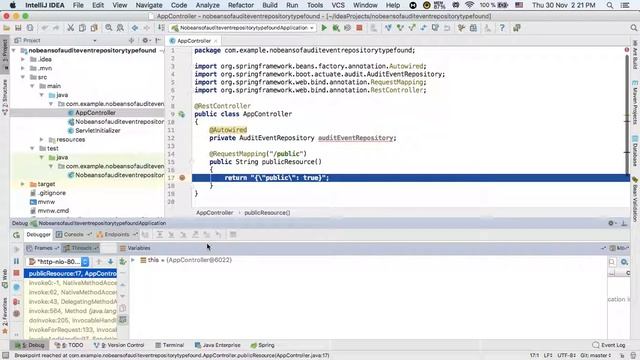Toggle breakpoint on line 17
Image resolution: width=640 pixels, height=360 pixels.
point(182,178)
